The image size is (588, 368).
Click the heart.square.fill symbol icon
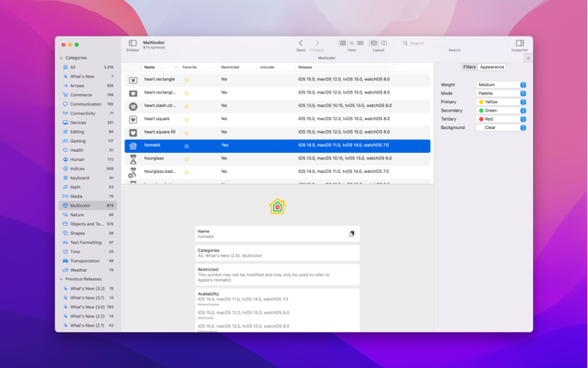tap(134, 133)
